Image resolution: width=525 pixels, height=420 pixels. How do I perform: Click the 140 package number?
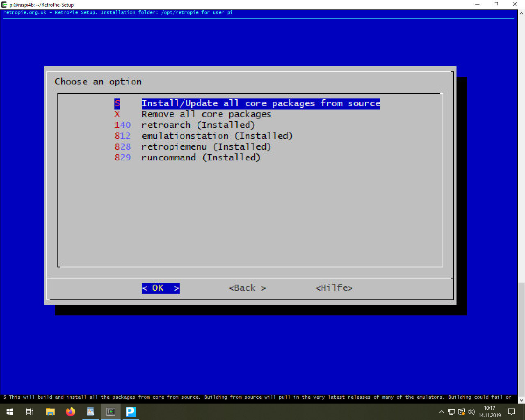(x=123, y=125)
